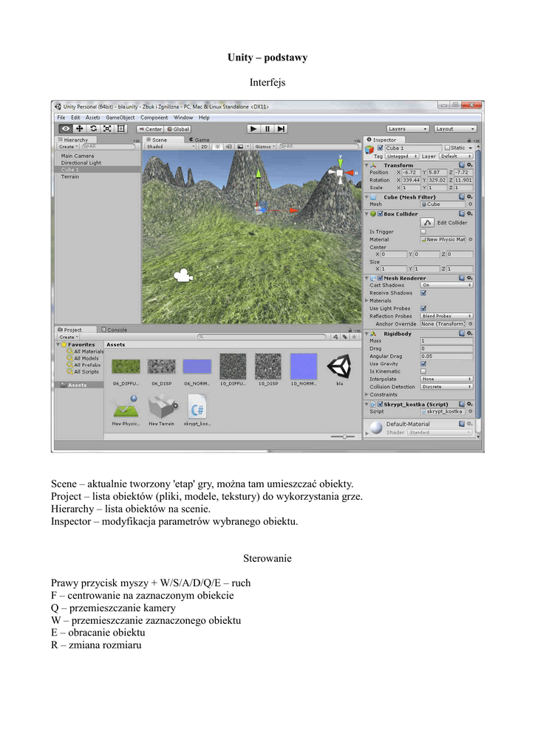Screen dimensions: 535x756
Task: Click the scene lighting sun icon
Action: [x=217, y=147]
